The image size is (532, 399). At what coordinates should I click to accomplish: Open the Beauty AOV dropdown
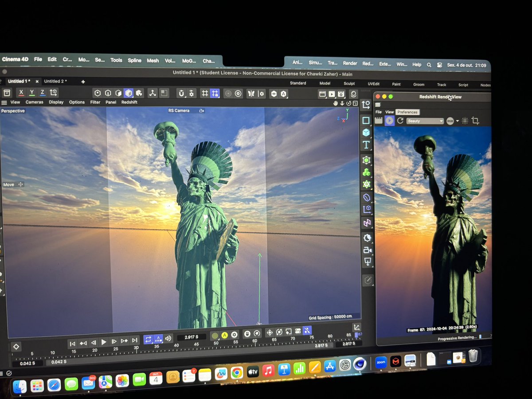(425, 121)
